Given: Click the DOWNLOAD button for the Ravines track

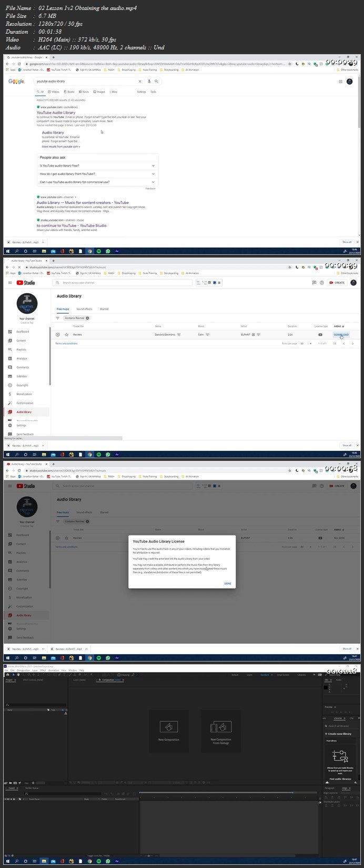Looking at the screenshot, I should pos(341,335).
